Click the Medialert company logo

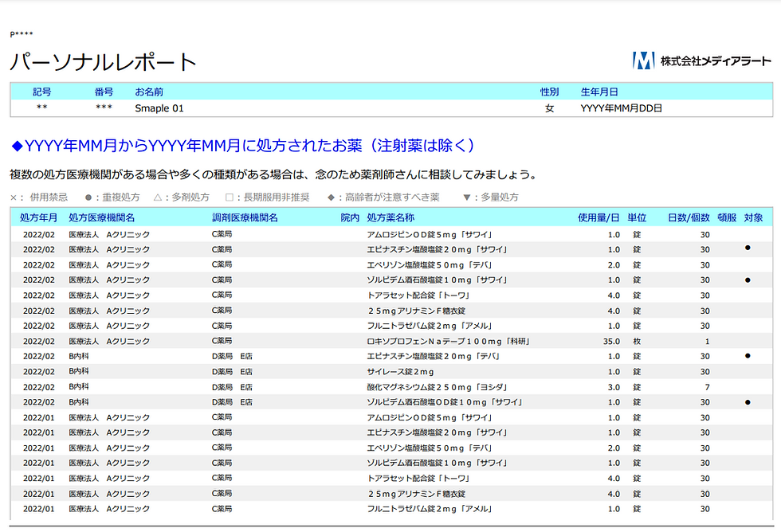tap(701, 61)
